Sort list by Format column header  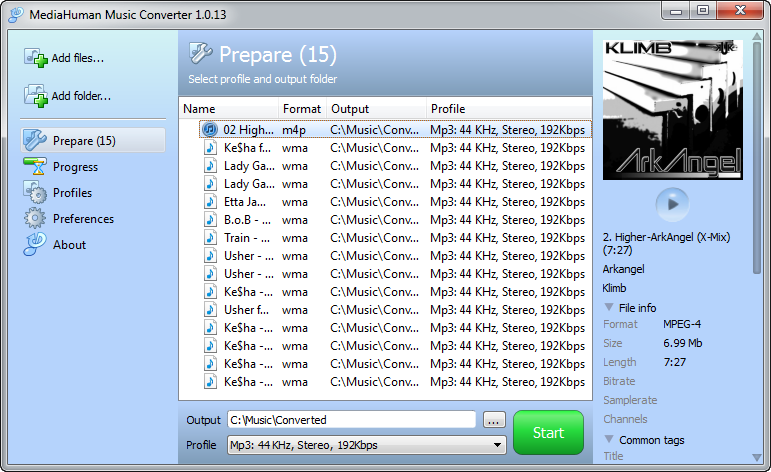tap(302, 109)
